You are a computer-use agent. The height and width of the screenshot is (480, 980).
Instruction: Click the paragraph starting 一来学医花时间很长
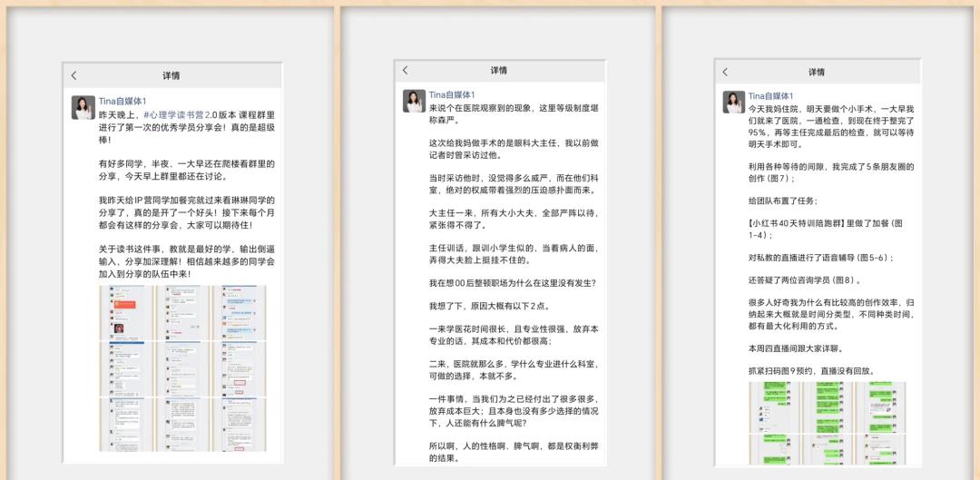(x=514, y=336)
